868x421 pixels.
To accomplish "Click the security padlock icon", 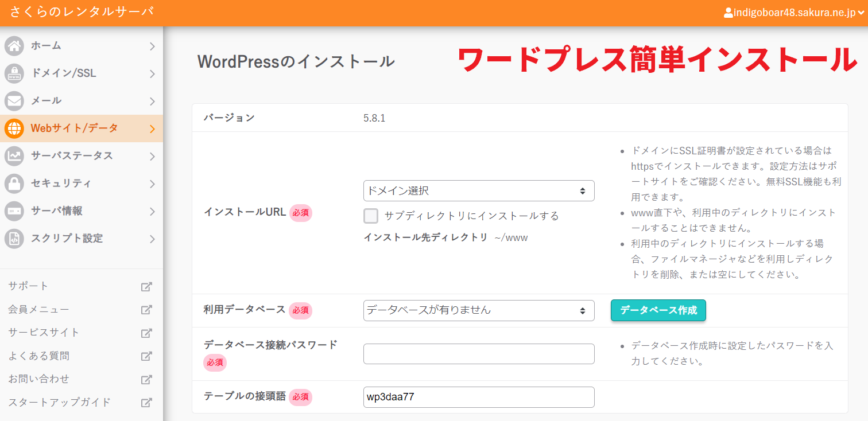I will point(14,184).
